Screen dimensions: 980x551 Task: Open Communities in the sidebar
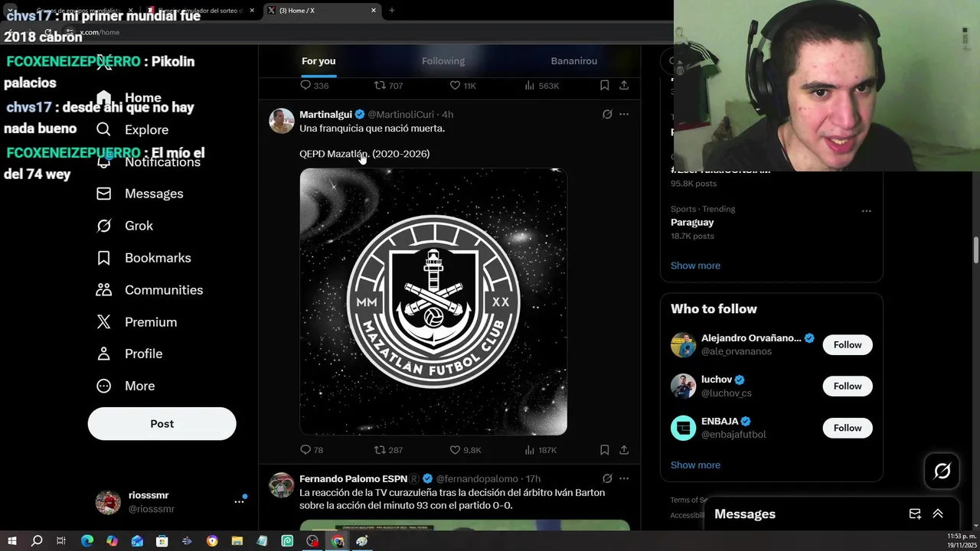pos(149,290)
